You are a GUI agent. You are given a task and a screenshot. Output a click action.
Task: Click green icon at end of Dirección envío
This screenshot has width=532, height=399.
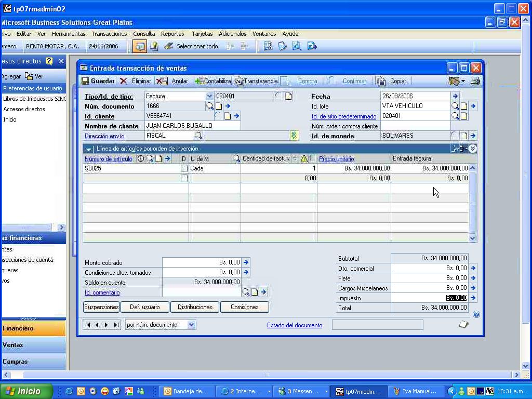coord(294,136)
